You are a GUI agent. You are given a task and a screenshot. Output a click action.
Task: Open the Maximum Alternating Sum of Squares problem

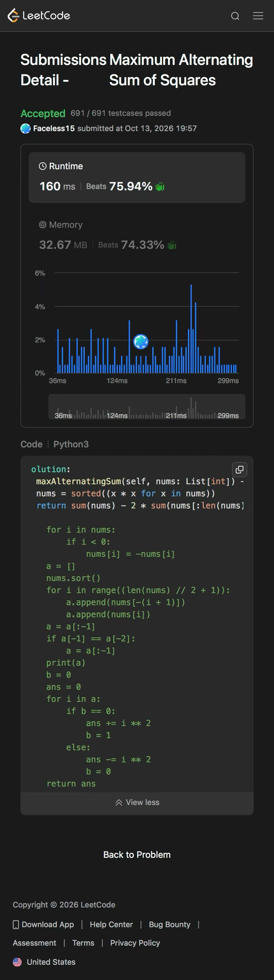point(181,70)
